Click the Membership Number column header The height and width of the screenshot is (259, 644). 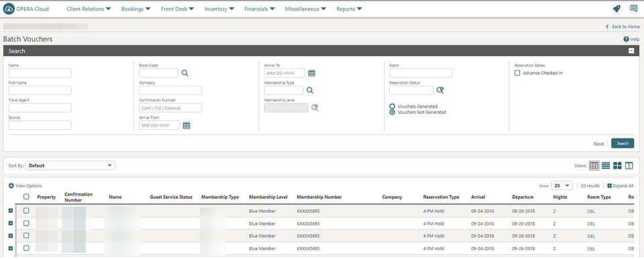click(x=319, y=197)
